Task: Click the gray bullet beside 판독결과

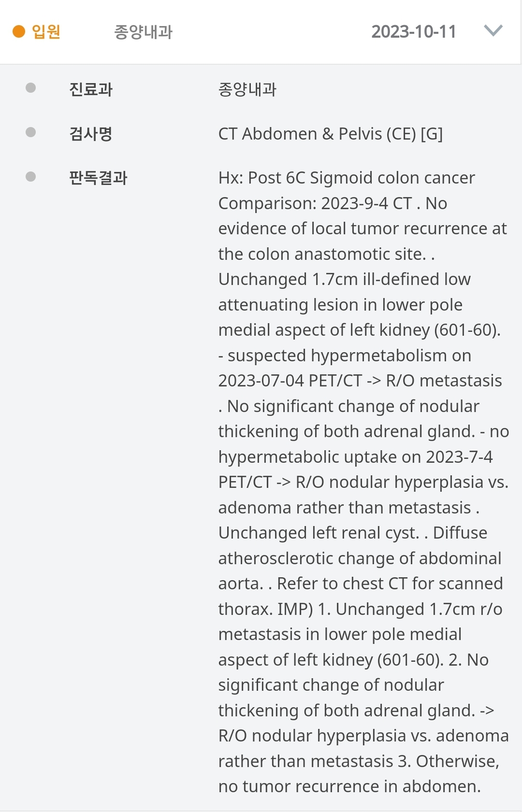Action: click(30, 177)
